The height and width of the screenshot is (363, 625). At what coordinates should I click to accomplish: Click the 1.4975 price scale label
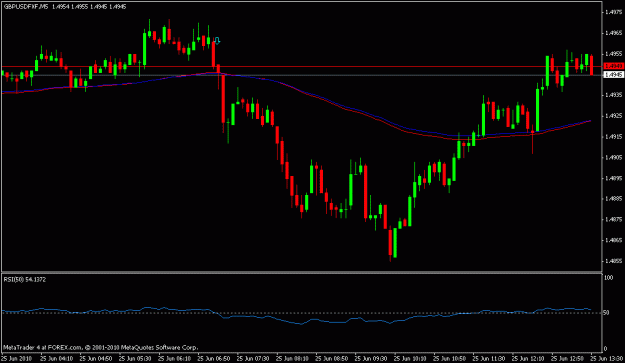(x=613, y=12)
